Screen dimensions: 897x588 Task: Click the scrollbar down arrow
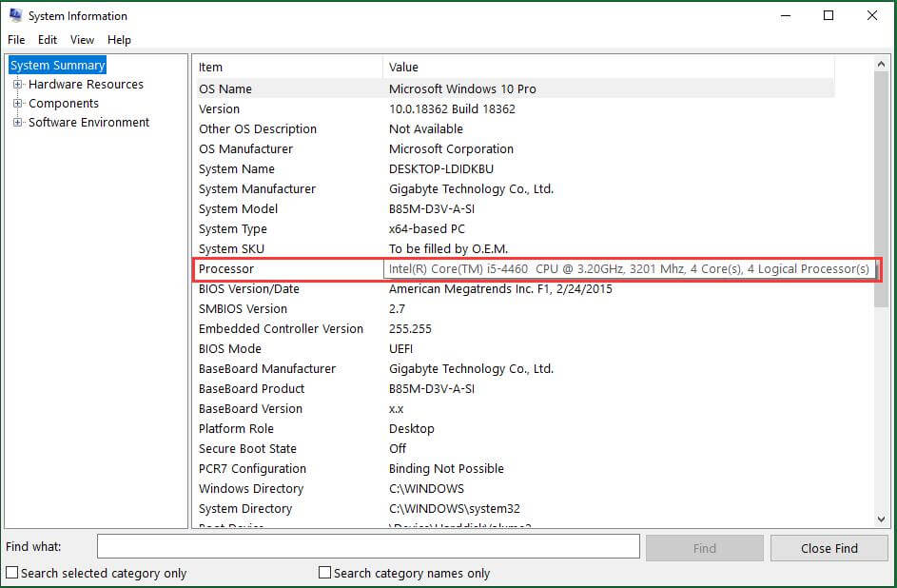point(881,519)
